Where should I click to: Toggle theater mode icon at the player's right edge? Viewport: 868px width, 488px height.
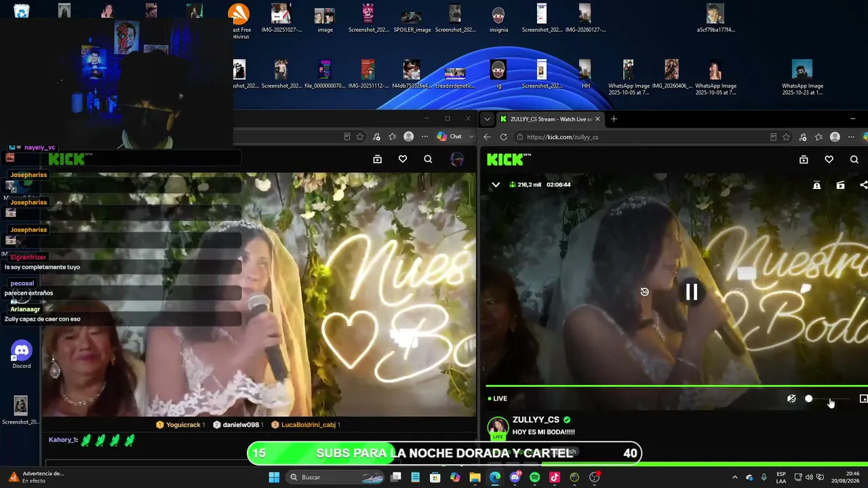point(863,399)
